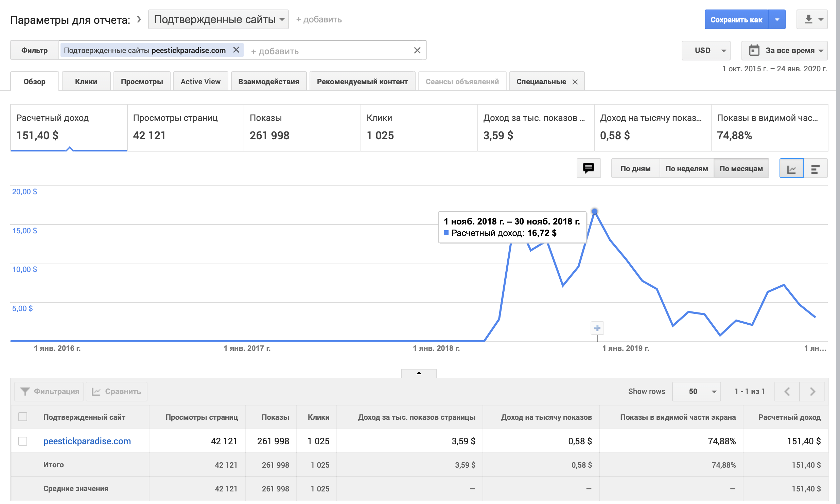Clear all filters with X icon
This screenshot has height=504, width=840.
[x=417, y=50]
